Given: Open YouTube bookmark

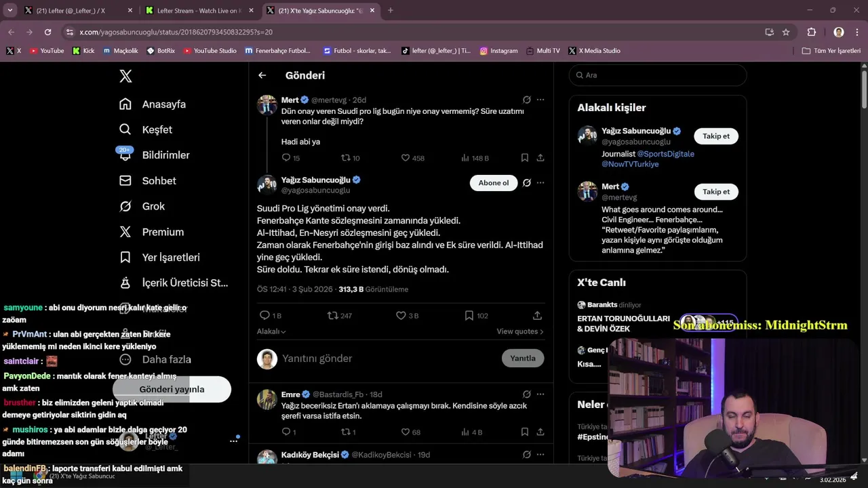Looking at the screenshot, I should 47,51.
